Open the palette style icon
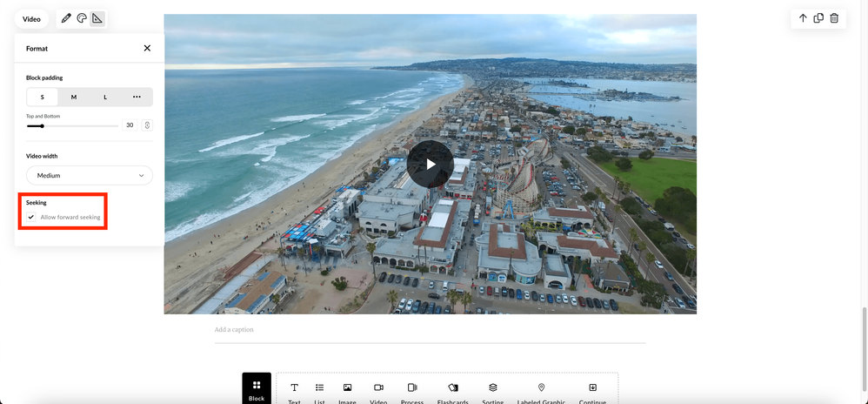The image size is (868, 404). tap(82, 18)
